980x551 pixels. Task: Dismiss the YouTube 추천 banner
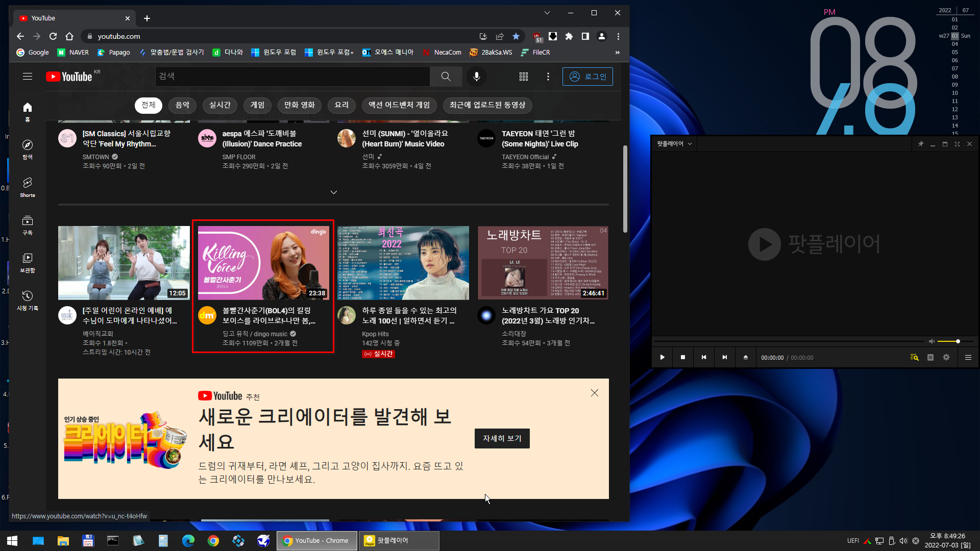coord(594,393)
